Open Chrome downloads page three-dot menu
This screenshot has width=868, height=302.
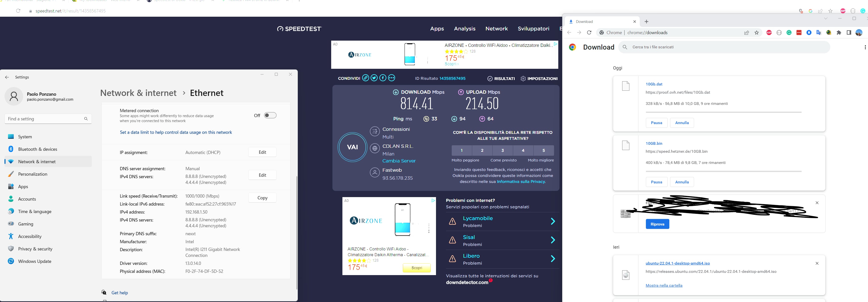pos(865,47)
